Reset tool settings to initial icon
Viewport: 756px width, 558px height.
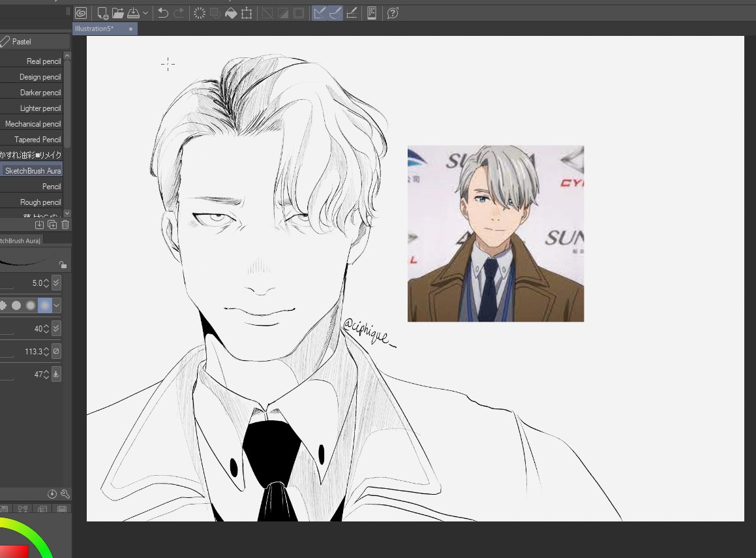(52, 494)
